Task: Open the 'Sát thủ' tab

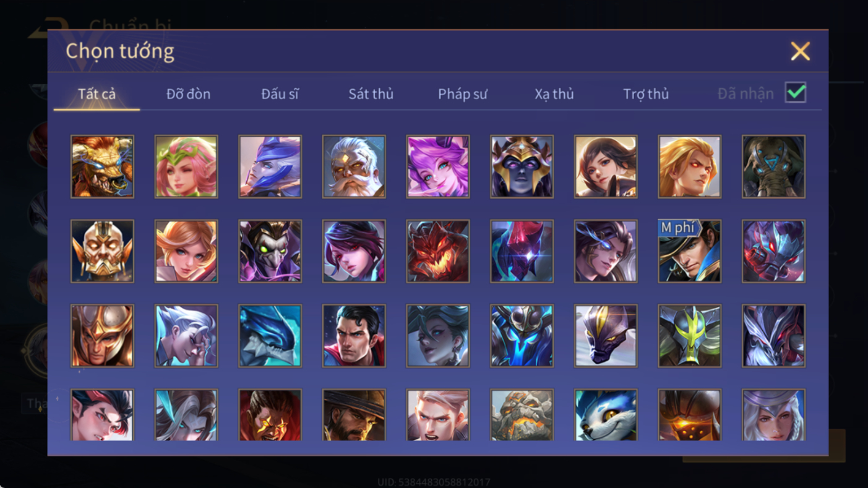Action: [371, 94]
